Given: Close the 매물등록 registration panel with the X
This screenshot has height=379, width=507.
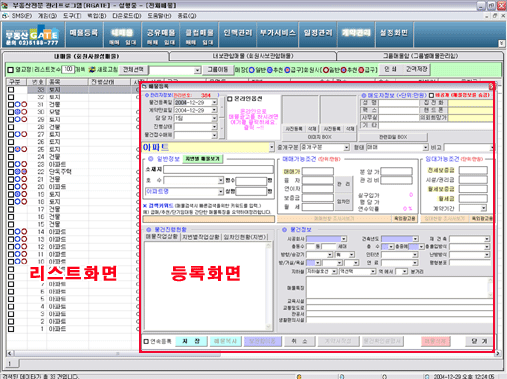Looking at the screenshot, I should pos(491,87).
